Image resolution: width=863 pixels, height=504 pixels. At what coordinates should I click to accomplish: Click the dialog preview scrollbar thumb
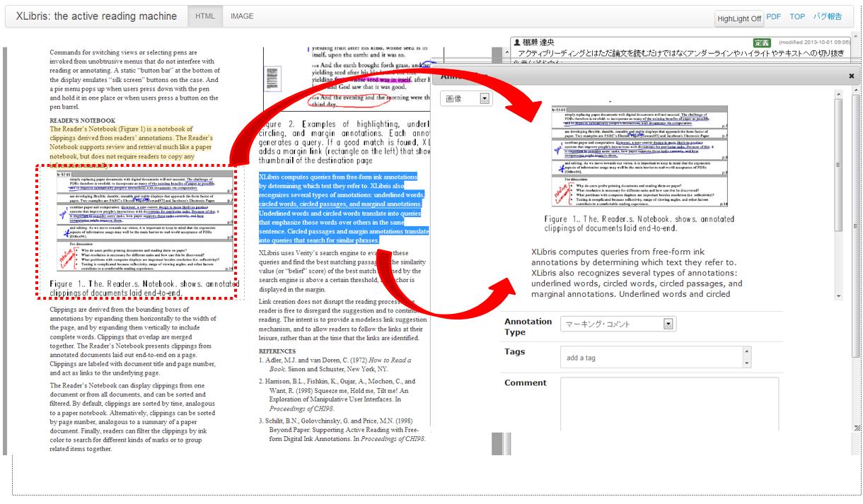pos(838,164)
